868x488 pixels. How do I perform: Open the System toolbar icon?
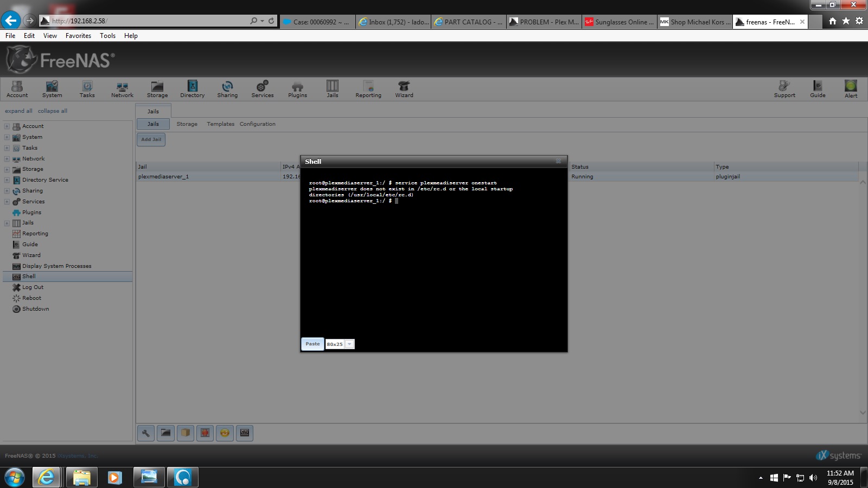pyautogui.click(x=52, y=89)
